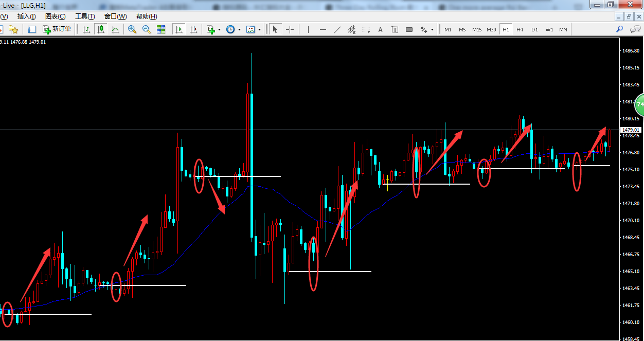
Task: Click the 1486.80 price scale value
Action: click(x=631, y=51)
